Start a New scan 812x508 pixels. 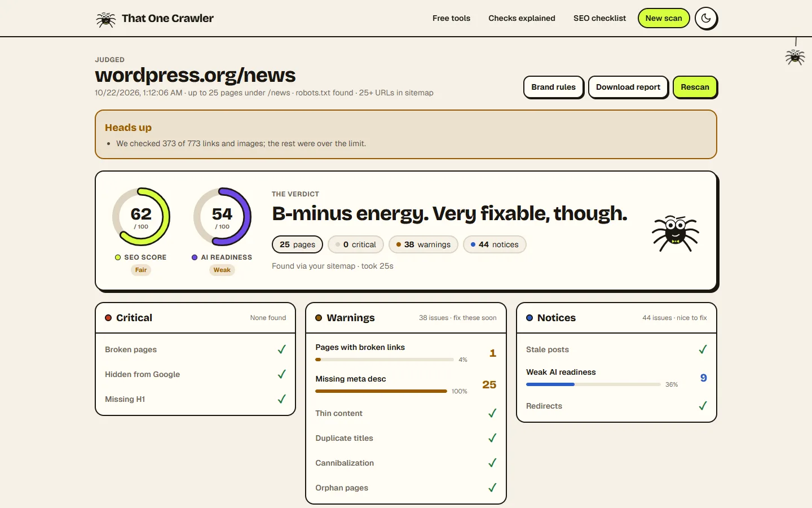point(664,18)
